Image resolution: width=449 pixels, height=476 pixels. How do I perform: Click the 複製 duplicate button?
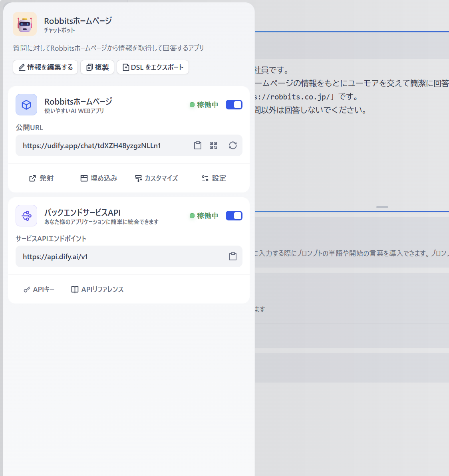97,67
